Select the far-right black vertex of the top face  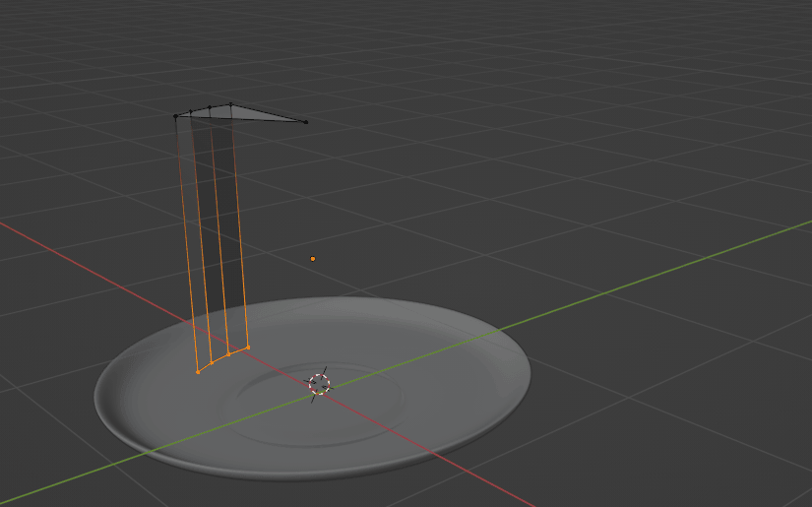point(306,122)
